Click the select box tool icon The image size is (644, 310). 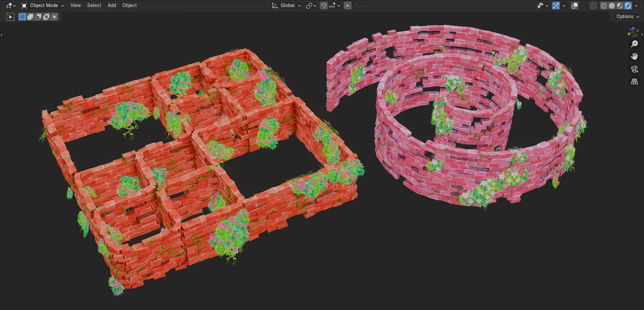pos(10,17)
